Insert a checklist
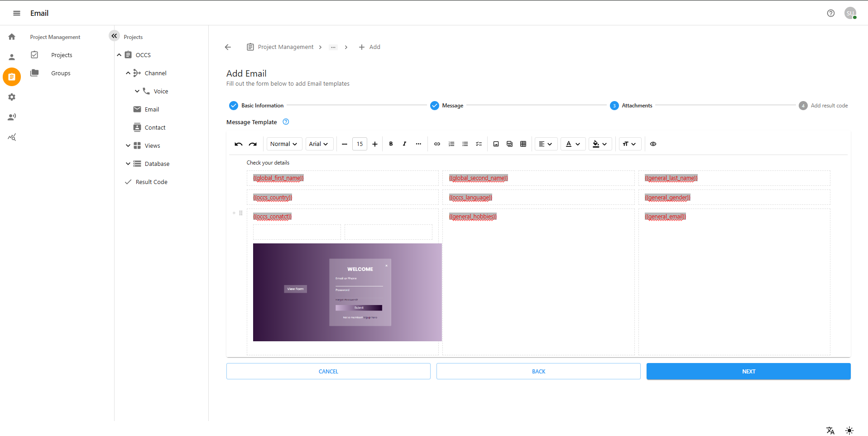The width and height of the screenshot is (868, 436). tap(479, 144)
